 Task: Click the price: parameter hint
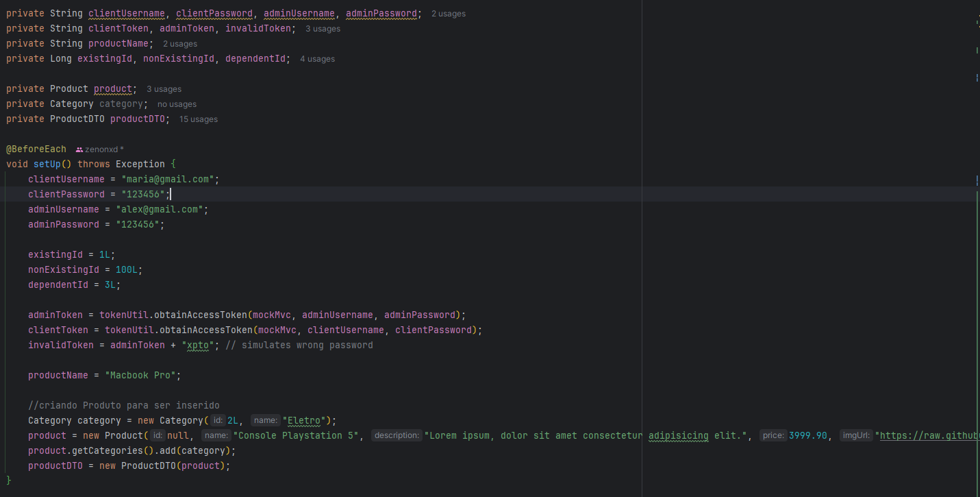[773, 436]
